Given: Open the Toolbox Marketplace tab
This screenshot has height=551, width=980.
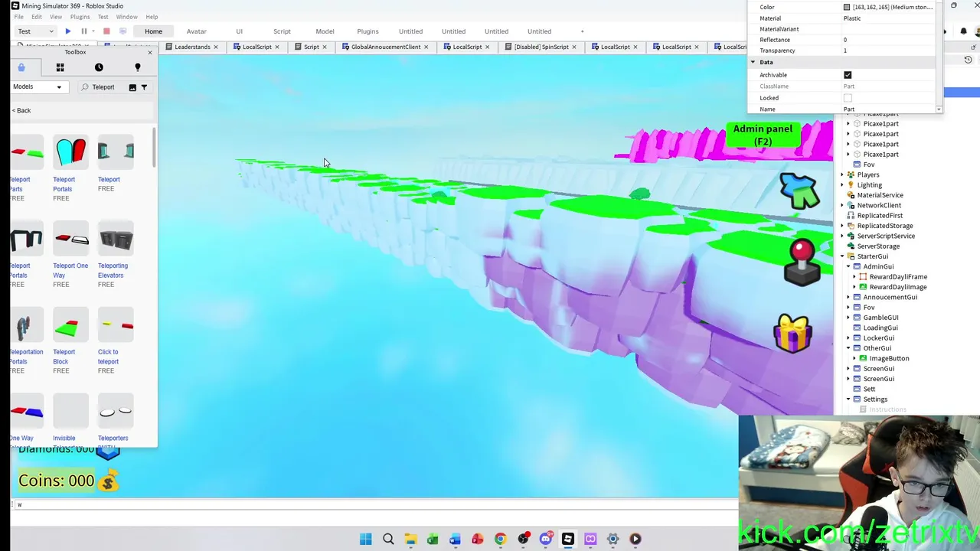Looking at the screenshot, I should (x=21, y=67).
